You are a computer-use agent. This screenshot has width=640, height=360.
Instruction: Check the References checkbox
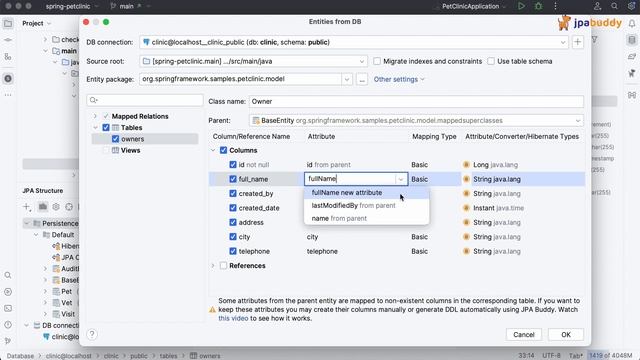click(x=223, y=266)
